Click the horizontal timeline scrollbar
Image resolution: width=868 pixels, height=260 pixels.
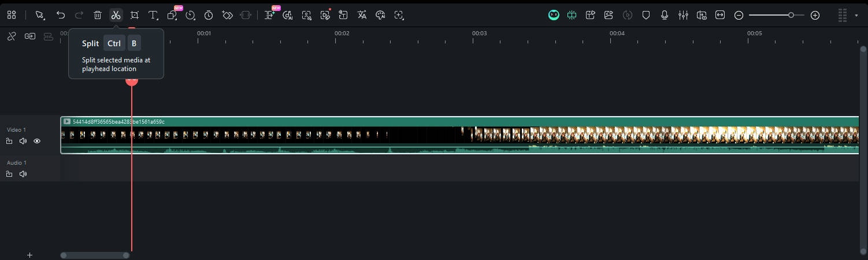coord(95,255)
